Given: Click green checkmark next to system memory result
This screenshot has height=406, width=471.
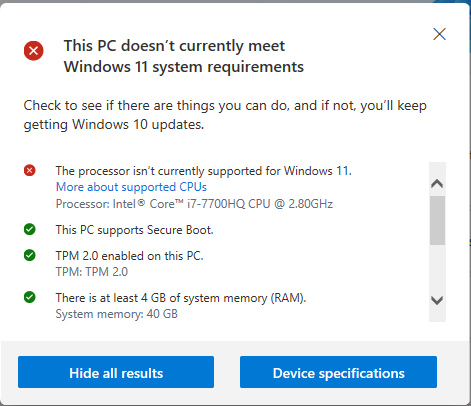Looking at the screenshot, I should tap(30, 297).
